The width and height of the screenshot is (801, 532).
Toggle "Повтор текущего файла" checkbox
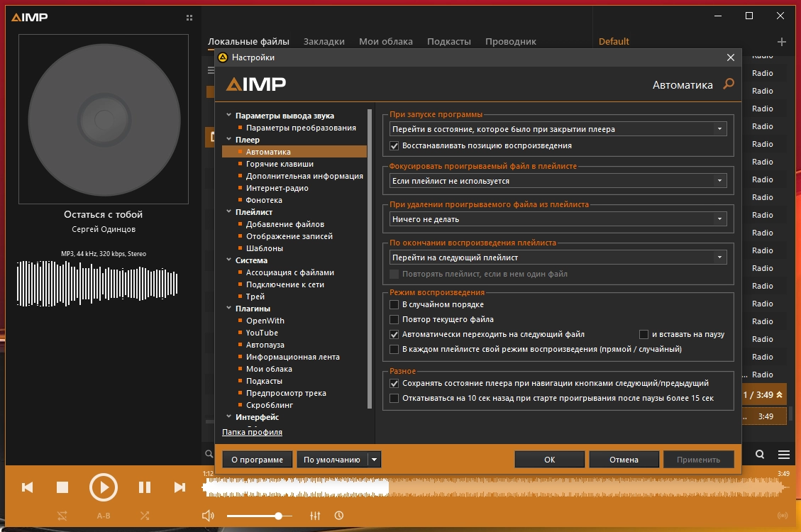tap(394, 319)
